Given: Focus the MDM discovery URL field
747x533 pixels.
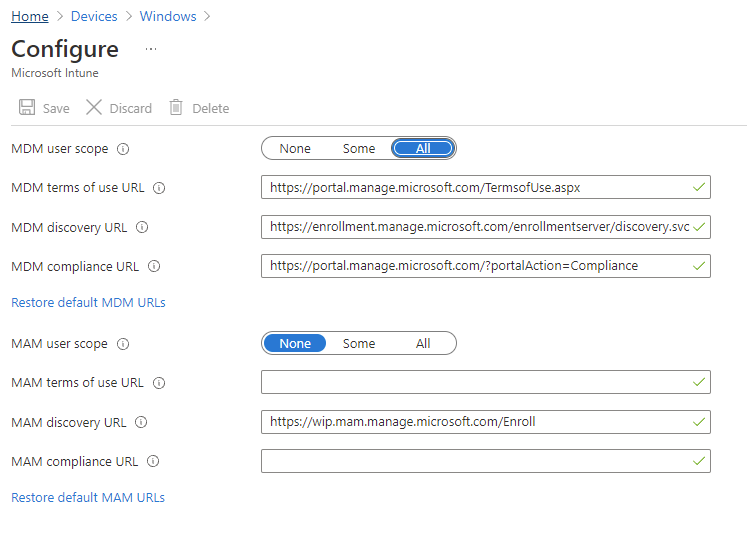Looking at the screenshot, I should [485, 227].
